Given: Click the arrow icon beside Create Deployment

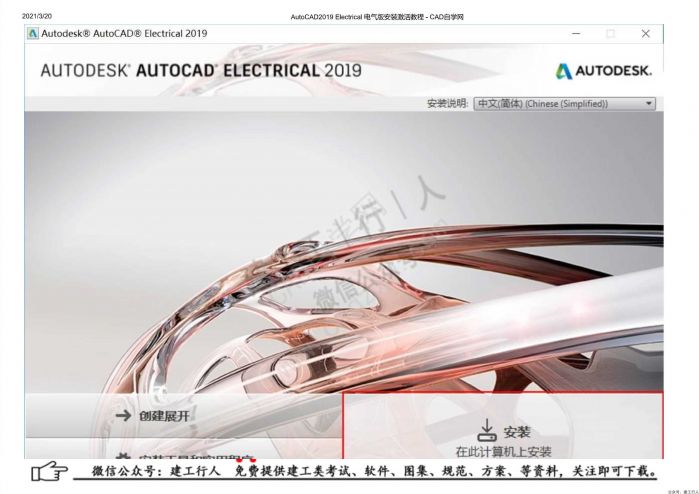Looking at the screenshot, I should pyautogui.click(x=123, y=416).
